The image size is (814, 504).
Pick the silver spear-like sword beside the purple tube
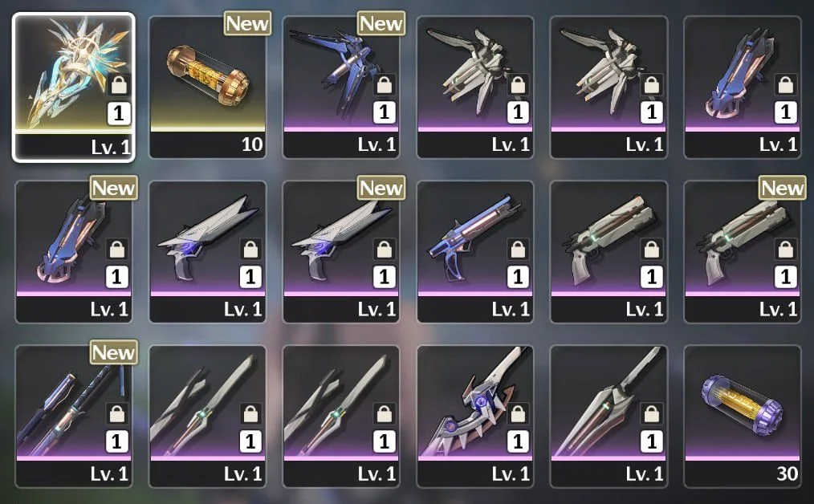coord(608,417)
